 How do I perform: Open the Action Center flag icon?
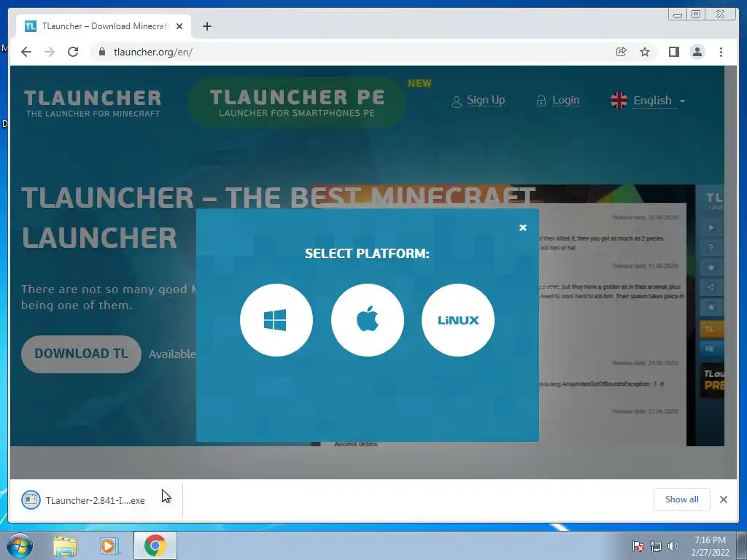click(638, 546)
